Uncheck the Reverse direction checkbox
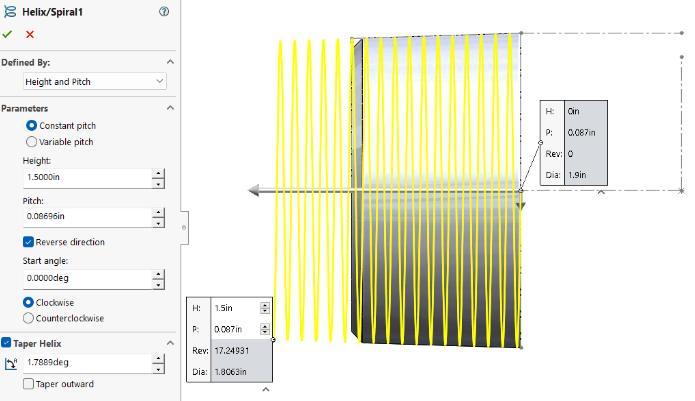Image resolution: width=695 pixels, height=401 pixels. pyautogui.click(x=28, y=241)
